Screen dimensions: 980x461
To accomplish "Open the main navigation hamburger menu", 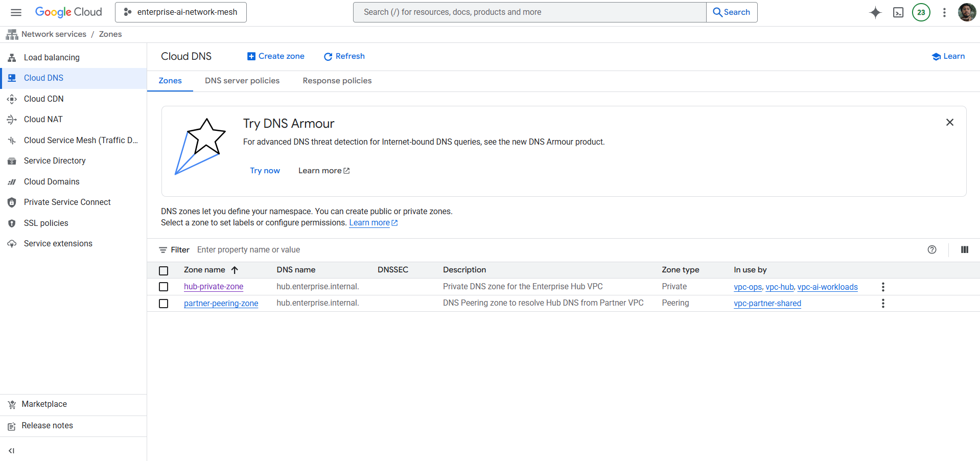I will pos(16,12).
